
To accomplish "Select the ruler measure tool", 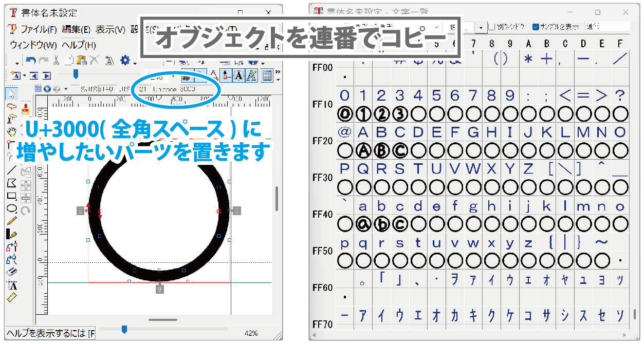I will tap(11, 298).
